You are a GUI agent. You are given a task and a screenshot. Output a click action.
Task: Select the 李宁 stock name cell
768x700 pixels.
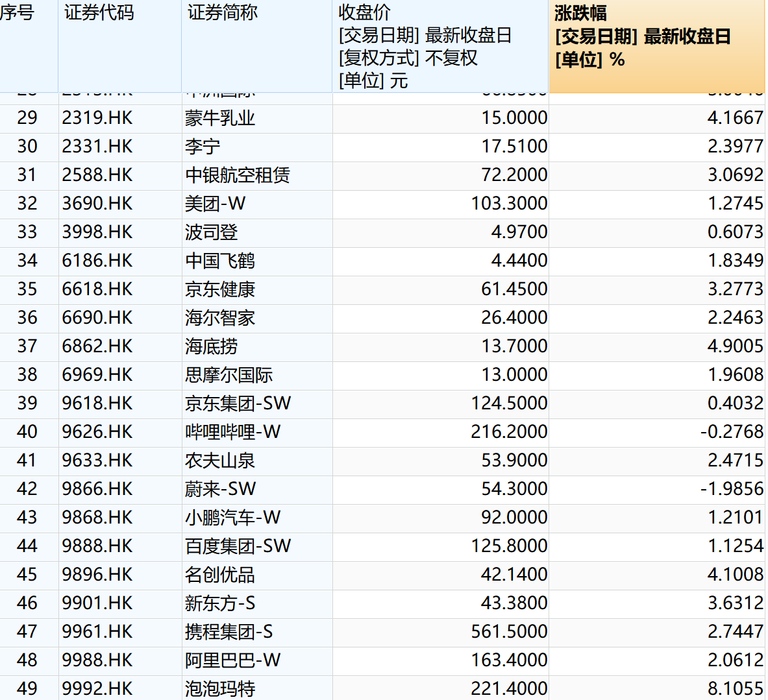(201, 147)
